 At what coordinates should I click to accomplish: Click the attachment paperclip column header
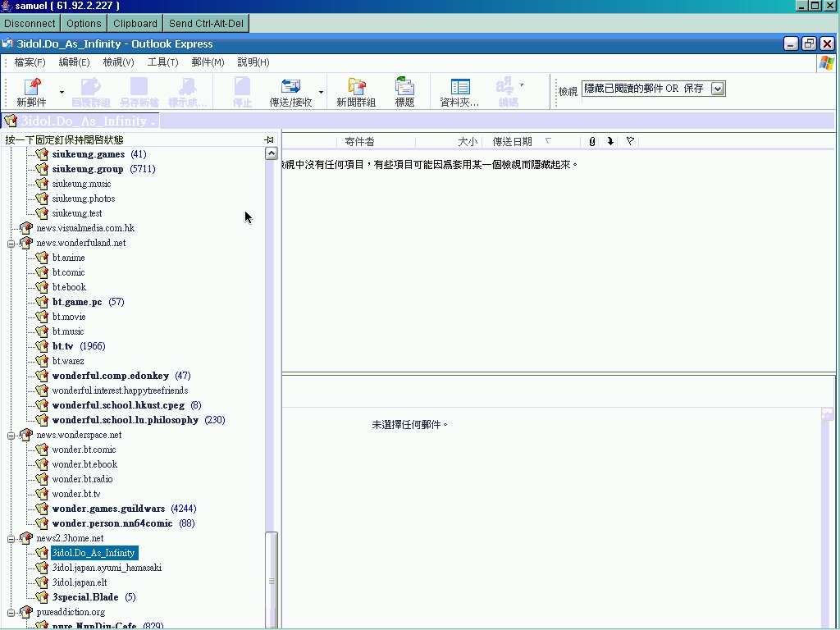592,141
